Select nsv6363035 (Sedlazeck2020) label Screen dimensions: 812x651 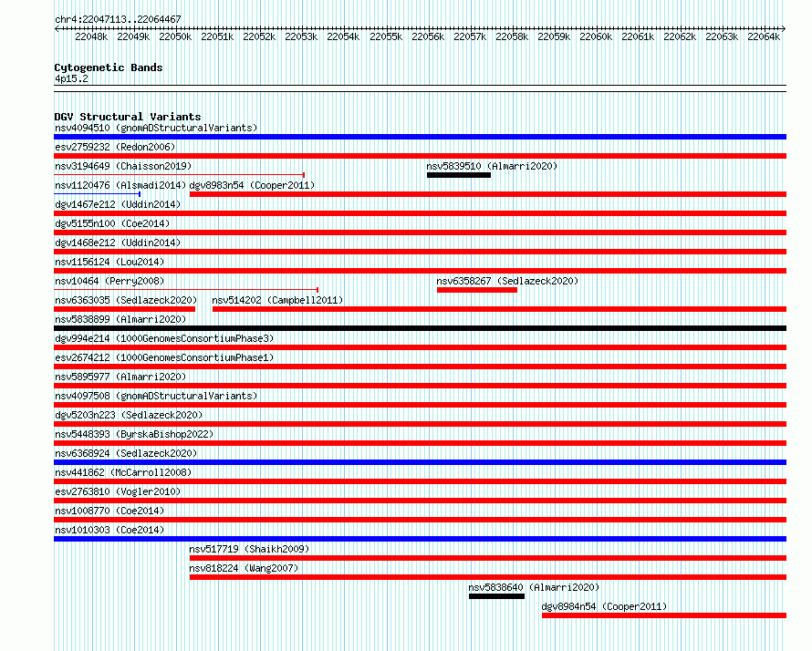click(x=126, y=300)
